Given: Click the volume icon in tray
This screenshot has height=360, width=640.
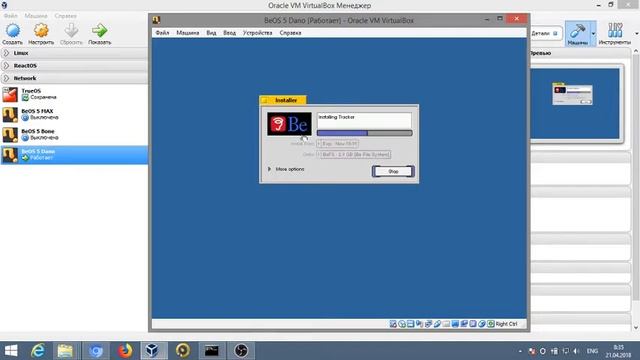Looking at the screenshot, I should pyautogui.click(x=576, y=351).
